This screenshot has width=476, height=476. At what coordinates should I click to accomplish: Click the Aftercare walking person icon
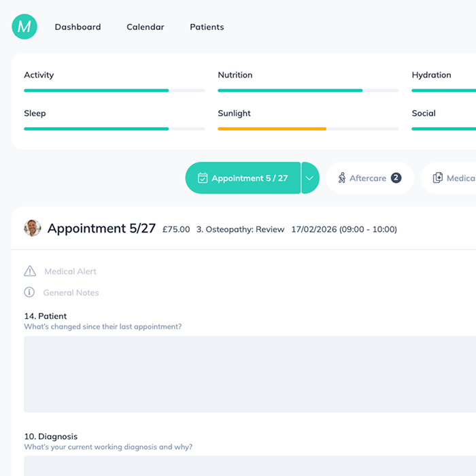[341, 178]
